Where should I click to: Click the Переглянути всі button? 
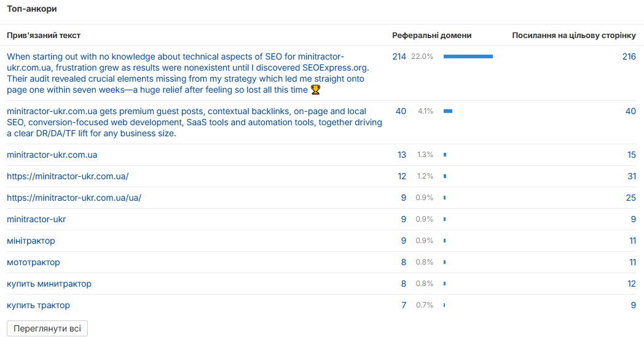[x=47, y=328]
